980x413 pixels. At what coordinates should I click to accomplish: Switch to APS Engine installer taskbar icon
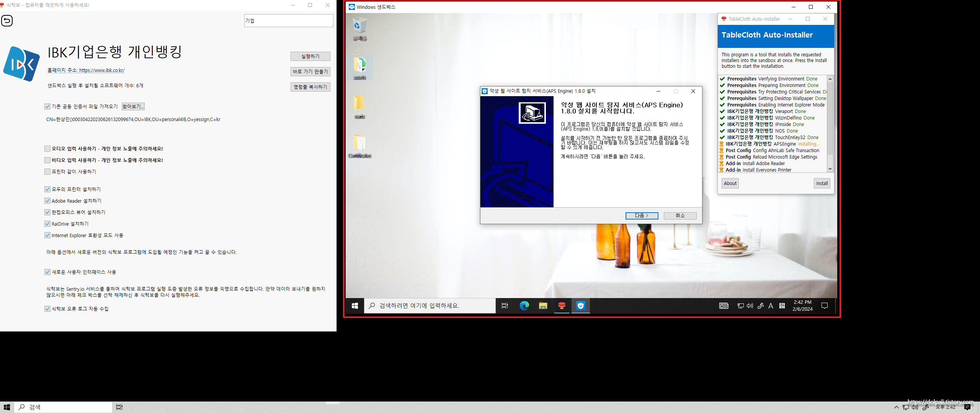coord(581,306)
